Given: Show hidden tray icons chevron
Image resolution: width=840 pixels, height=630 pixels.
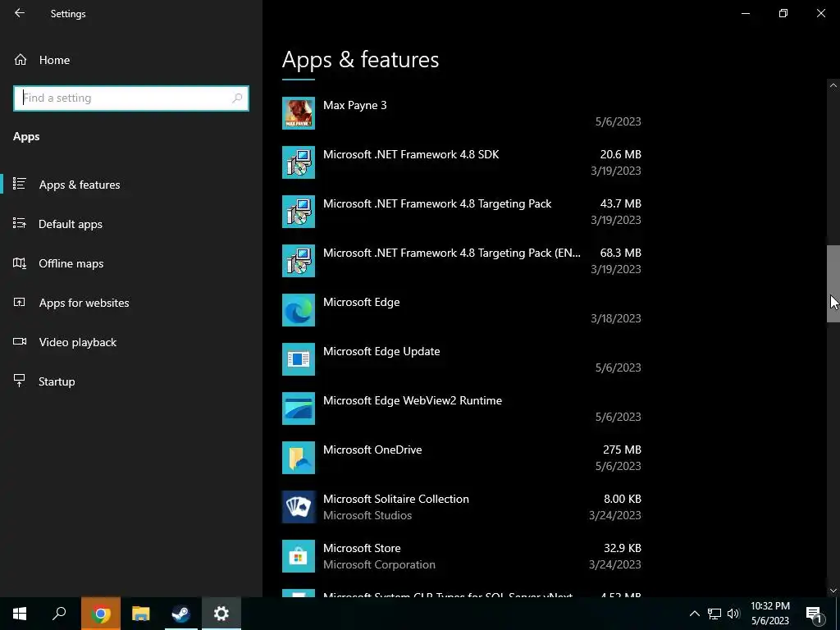Looking at the screenshot, I should click(694, 614).
